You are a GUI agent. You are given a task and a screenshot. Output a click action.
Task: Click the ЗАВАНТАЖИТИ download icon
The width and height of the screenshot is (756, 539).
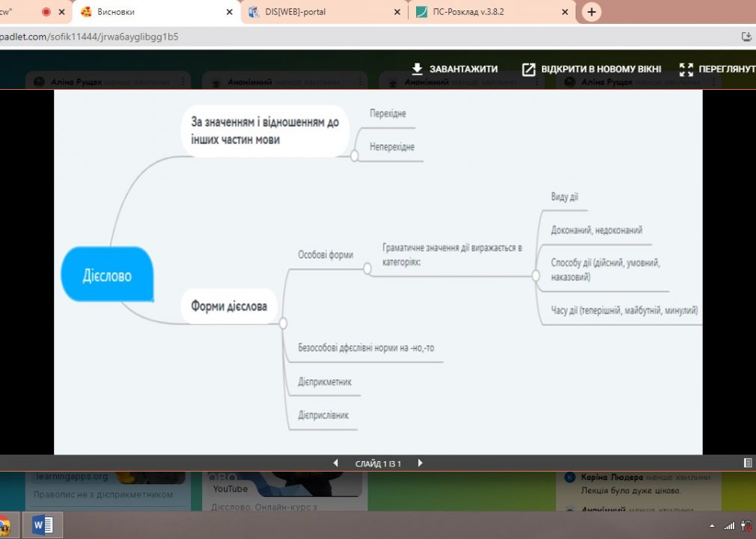417,69
